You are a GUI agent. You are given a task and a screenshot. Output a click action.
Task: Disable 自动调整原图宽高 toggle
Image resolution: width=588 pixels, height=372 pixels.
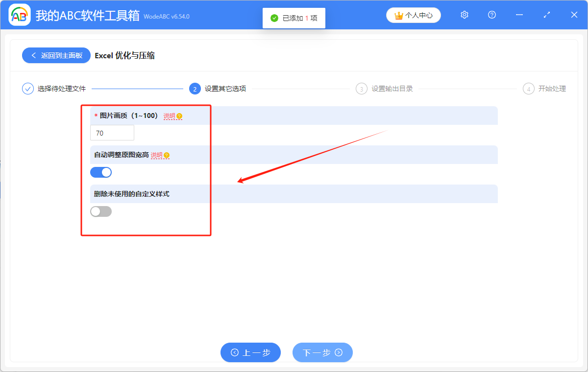(x=101, y=172)
